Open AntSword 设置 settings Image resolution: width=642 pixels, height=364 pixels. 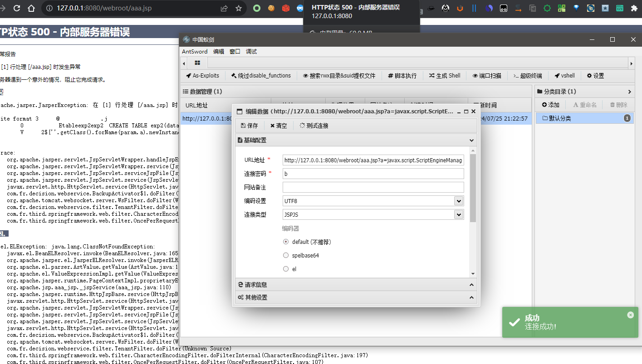595,76
